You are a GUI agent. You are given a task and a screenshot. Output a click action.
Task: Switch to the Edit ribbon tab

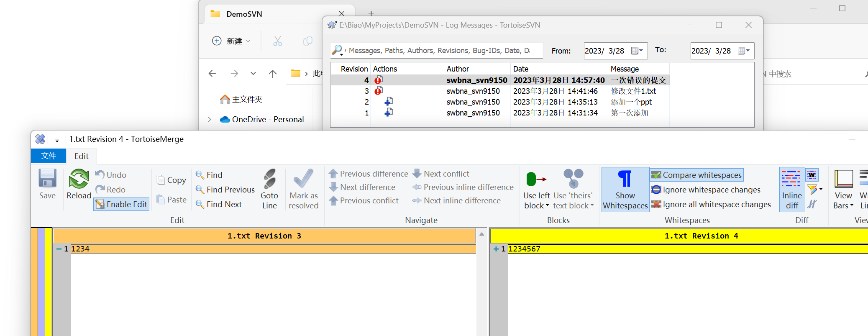click(81, 156)
